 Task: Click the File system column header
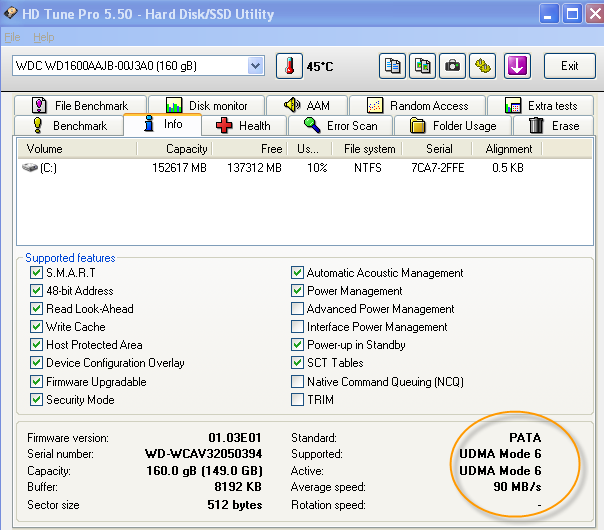click(368, 149)
